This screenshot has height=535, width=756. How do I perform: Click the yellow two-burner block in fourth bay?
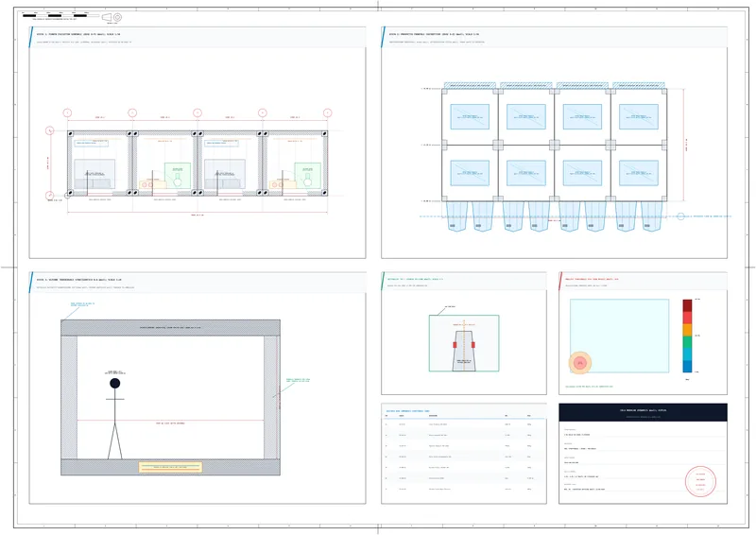(283, 184)
